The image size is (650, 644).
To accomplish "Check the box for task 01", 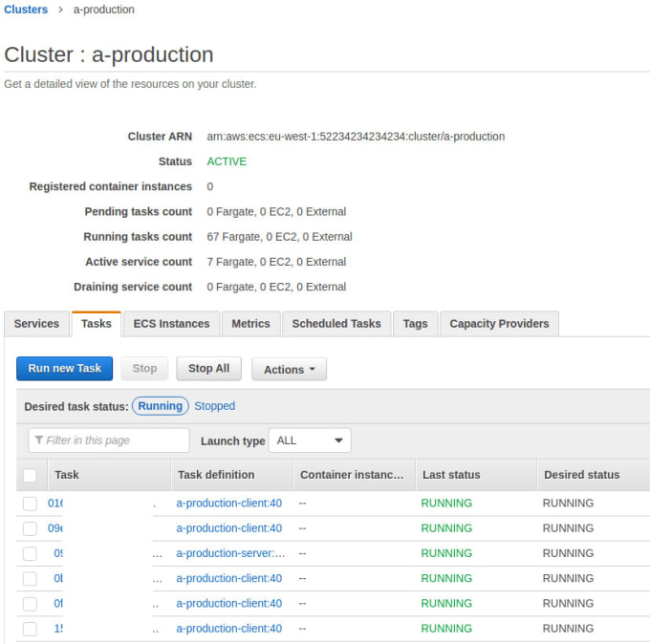I will [30, 504].
